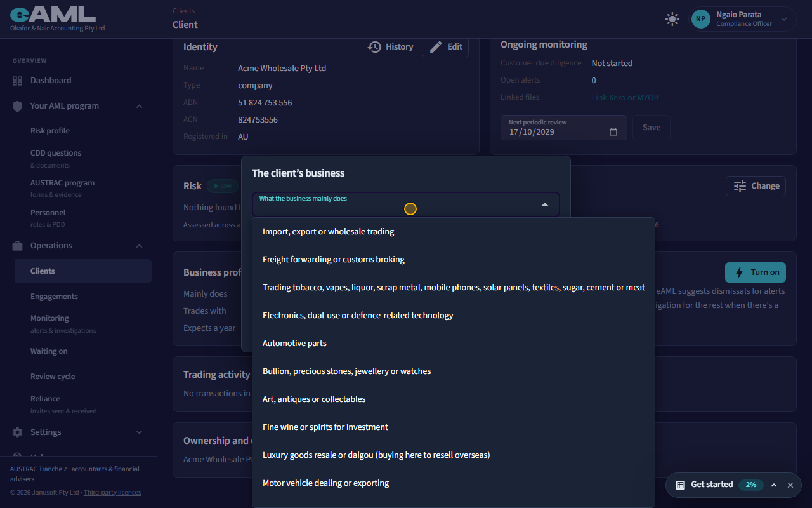Pick Electronics, dual-use or defence-related technology
Viewport: 812px width, 508px height.
454,316
